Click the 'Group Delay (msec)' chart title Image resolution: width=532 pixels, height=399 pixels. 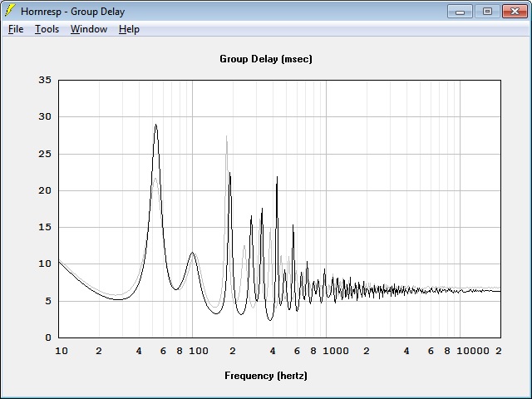pyautogui.click(x=266, y=59)
